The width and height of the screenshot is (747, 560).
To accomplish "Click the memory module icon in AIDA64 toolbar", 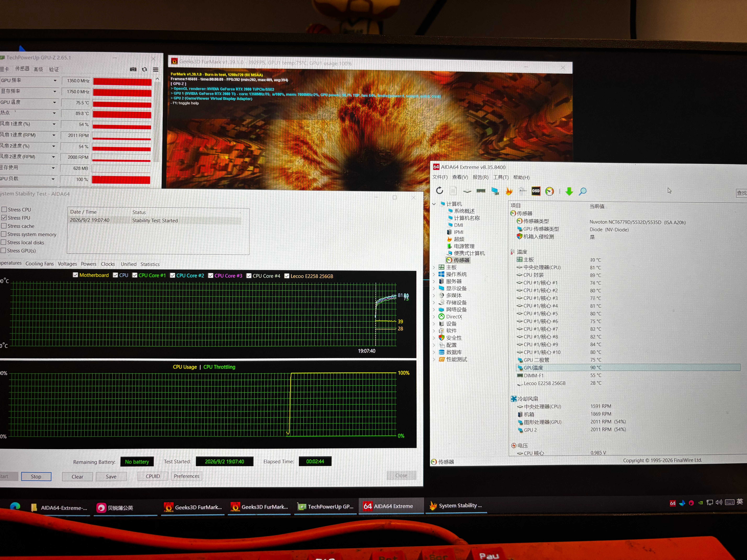I will tap(481, 191).
